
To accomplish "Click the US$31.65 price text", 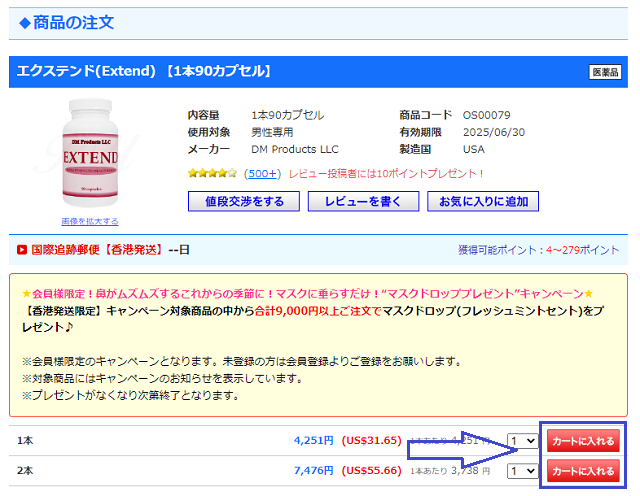I will [x=371, y=440].
